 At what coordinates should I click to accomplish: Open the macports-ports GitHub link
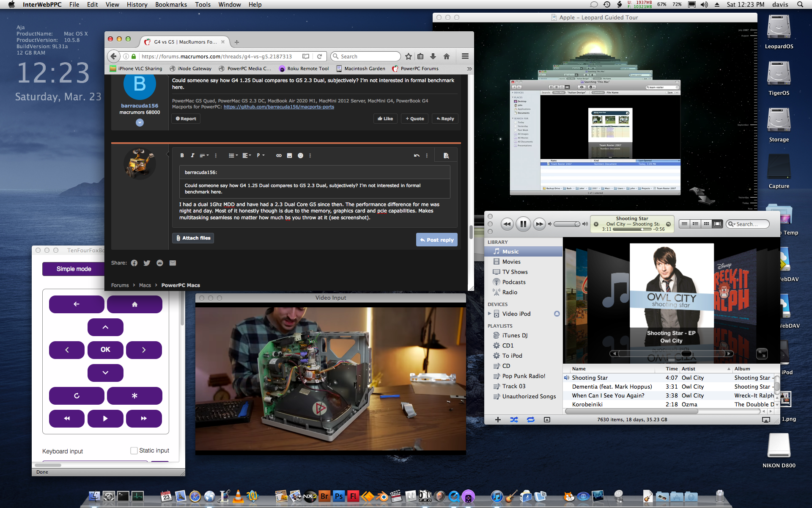click(x=279, y=107)
